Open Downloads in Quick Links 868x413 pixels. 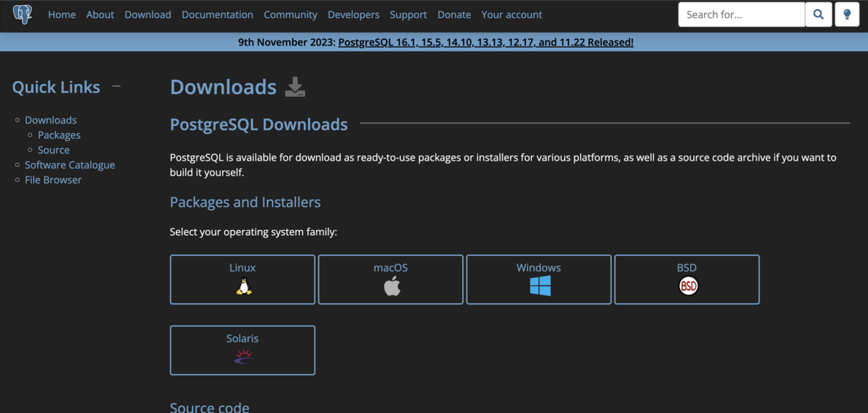[51, 120]
